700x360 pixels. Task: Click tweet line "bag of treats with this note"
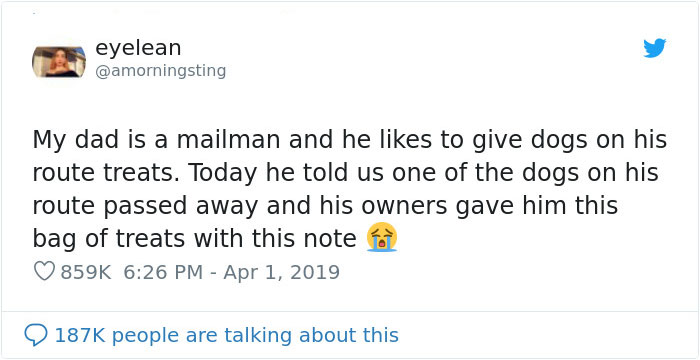coord(195,239)
